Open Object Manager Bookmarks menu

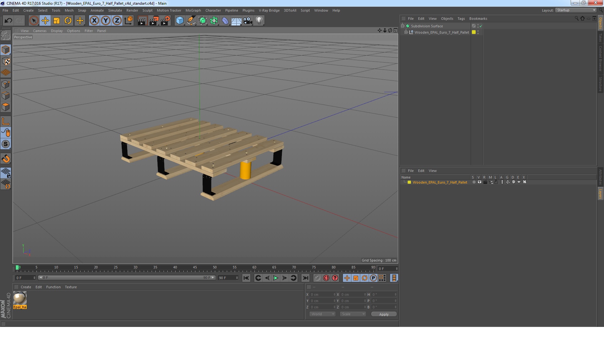478,19
